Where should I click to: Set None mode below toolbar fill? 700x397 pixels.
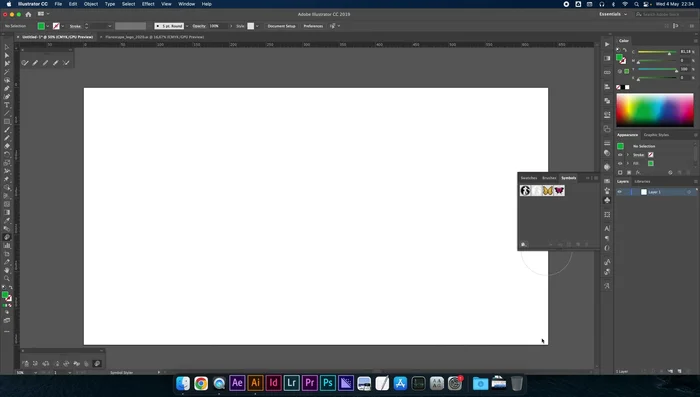(10, 305)
